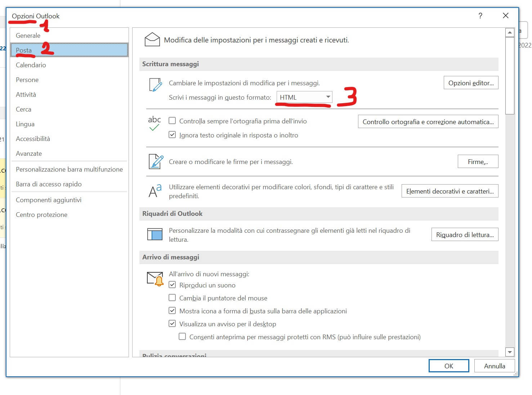The image size is (532, 395).
Task: Open the Avanzate category in sidebar
Action: pyautogui.click(x=29, y=154)
